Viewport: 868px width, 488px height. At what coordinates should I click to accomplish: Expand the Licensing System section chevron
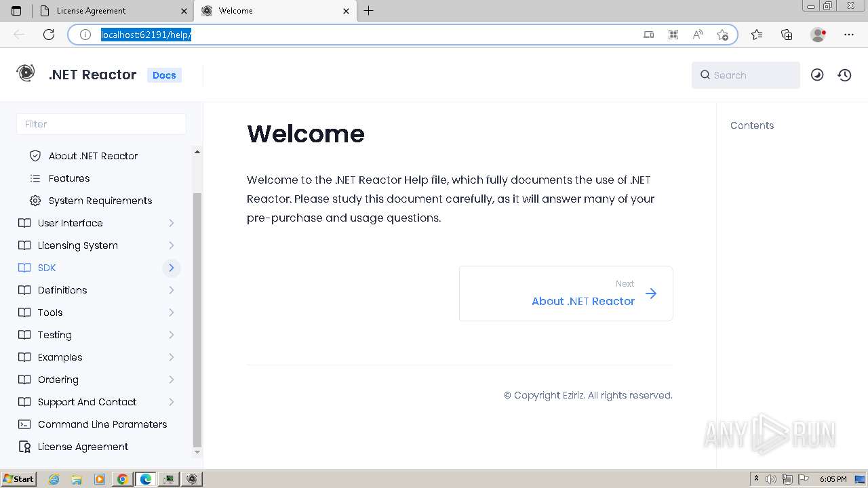(172, 245)
